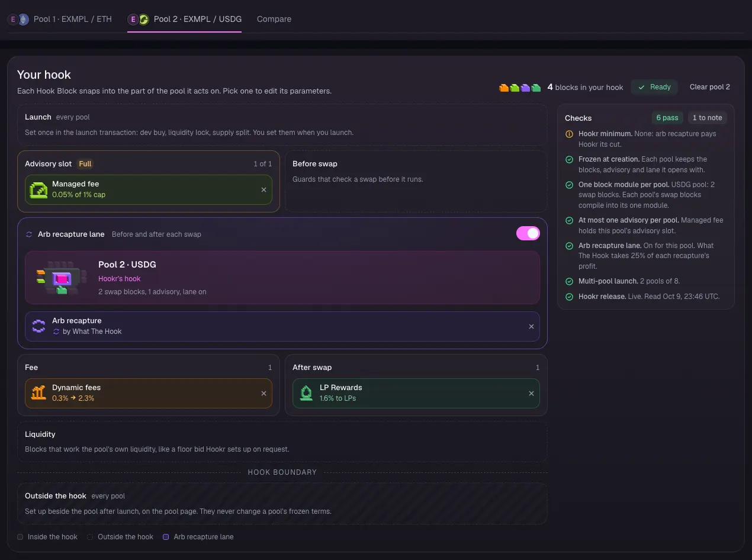The image size is (752, 560).
Task: Click the four-block stack icon in header
Action: pyautogui.click(x=520, y=88)
